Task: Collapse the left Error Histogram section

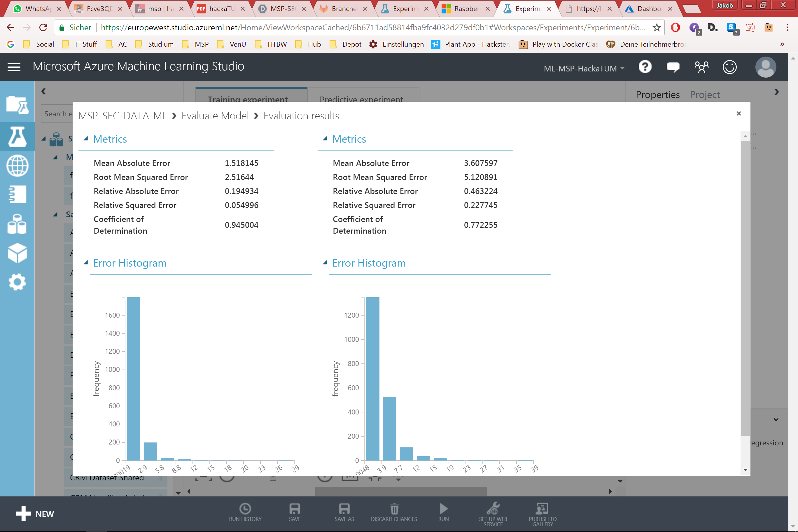Action: (86, 262)
